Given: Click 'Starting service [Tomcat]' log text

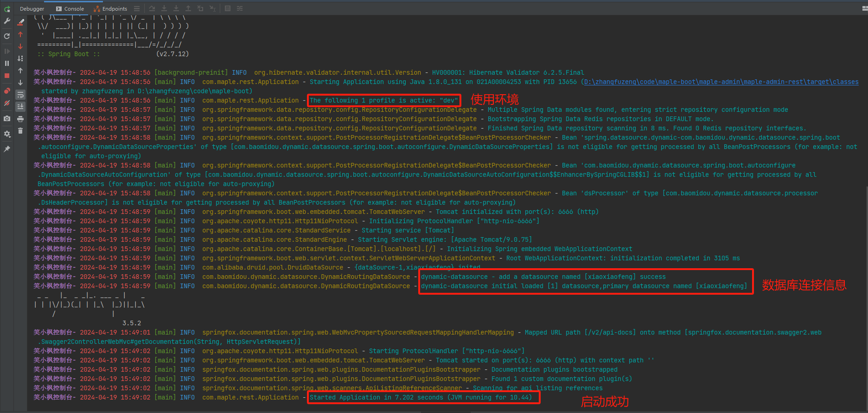Looking at the screenshot, I should (x=408, y=231).
